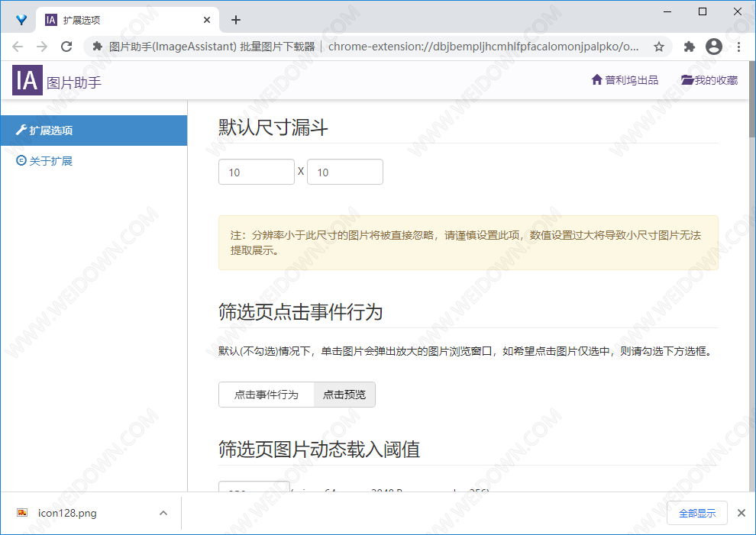Open the browser extensions puzzle icon
The width and height of the screenshot is (756, 535).
click(690, 47)
